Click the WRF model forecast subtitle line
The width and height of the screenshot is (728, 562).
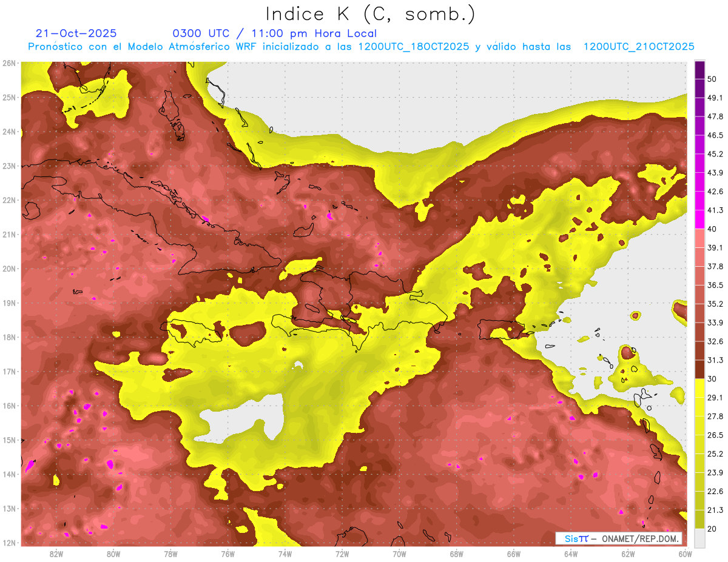[x=361, y=47]
